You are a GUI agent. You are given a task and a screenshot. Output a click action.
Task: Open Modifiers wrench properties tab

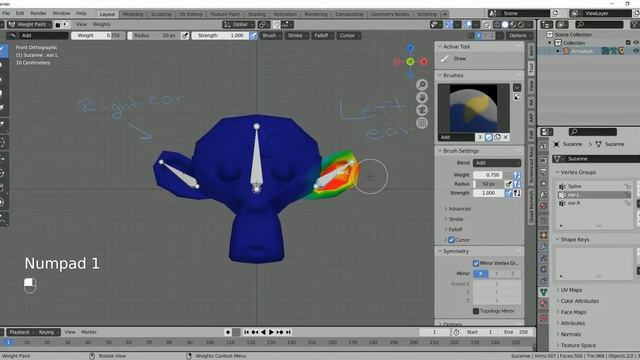[x=544, y=247]
